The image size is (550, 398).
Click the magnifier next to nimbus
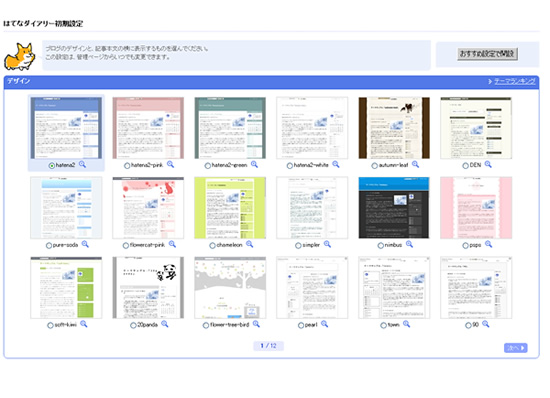coord(409,244)
